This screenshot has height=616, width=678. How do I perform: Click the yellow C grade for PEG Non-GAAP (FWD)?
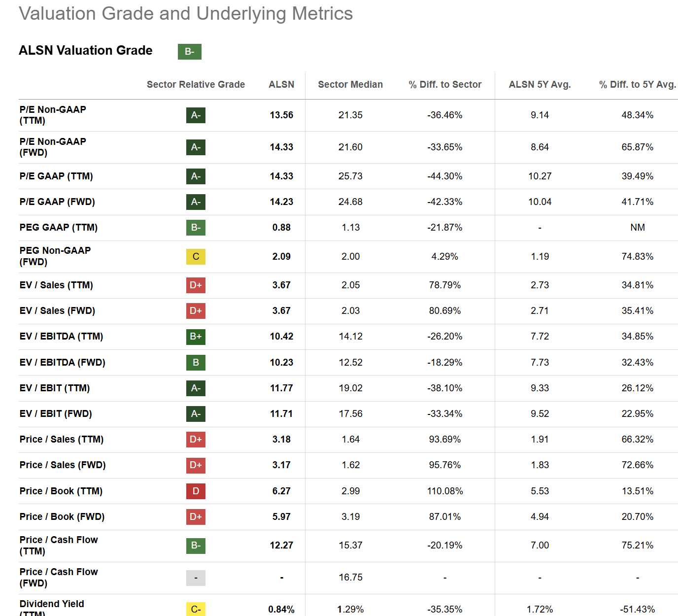coord(196,257)
